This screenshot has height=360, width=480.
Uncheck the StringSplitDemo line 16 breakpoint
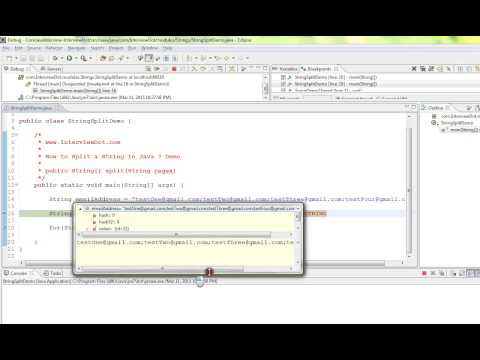point(283,77)
